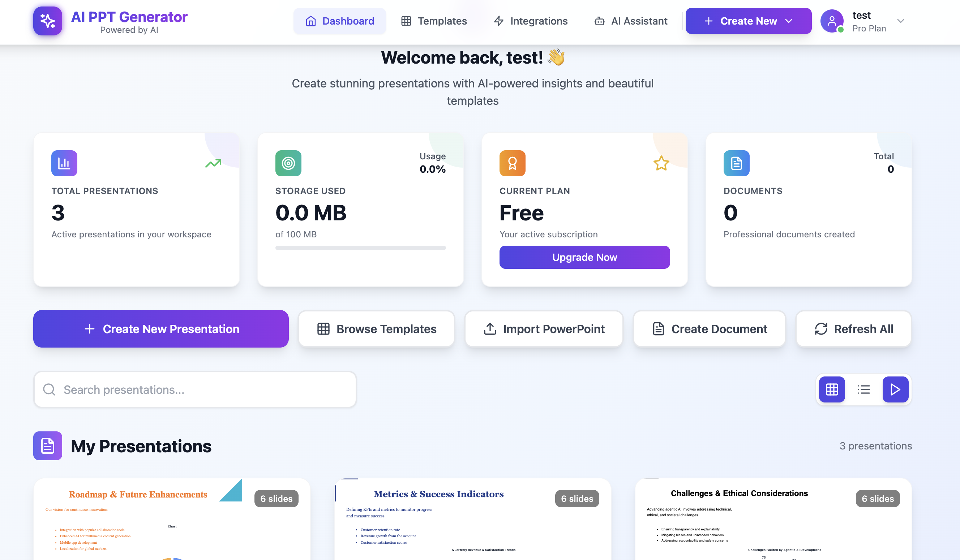The height and width of the screenshot is (560, 960).
Task: Click the storage usage progress bar
Action: coord(360,248)
